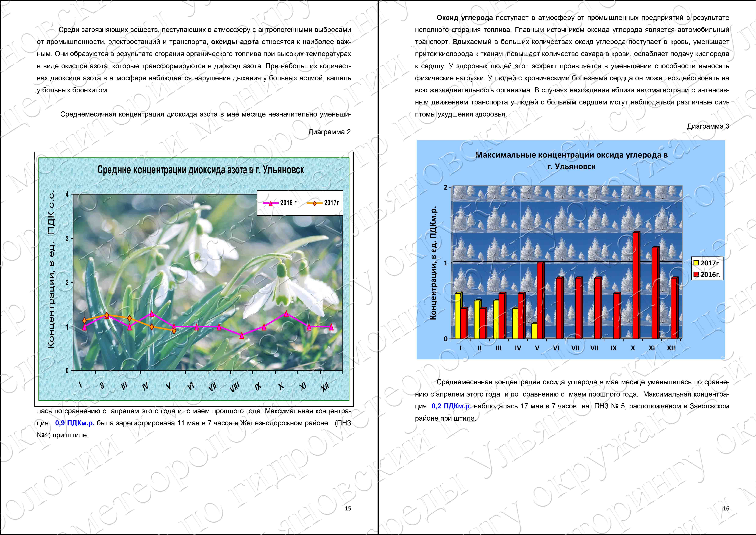Click the orange 2017 data point at month V

coord(174,331)
